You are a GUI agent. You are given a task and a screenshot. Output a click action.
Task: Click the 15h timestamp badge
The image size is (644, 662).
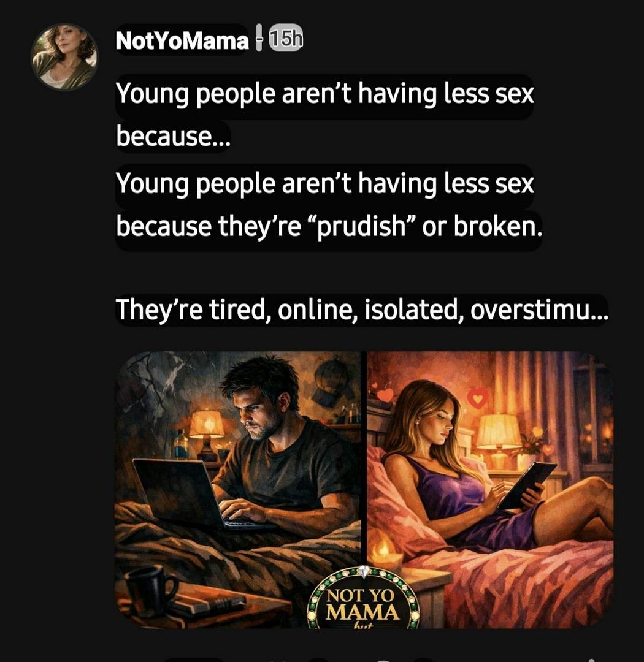[286, 39]
